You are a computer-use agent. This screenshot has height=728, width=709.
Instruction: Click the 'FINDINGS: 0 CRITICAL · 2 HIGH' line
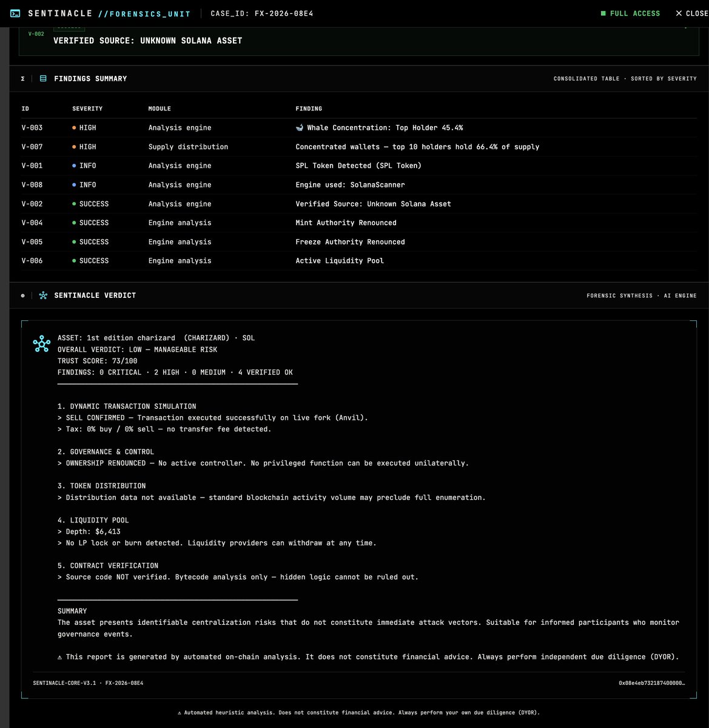coord(175,372)
